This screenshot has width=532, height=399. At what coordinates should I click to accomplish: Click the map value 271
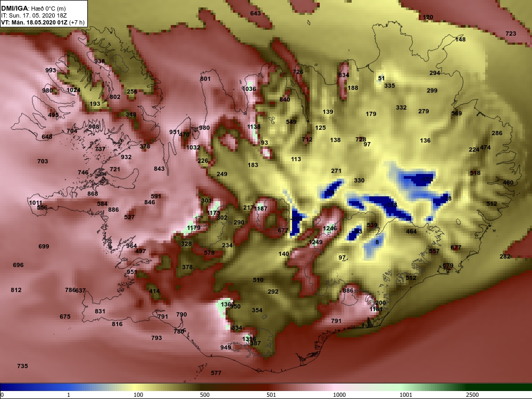pos(336,171)
